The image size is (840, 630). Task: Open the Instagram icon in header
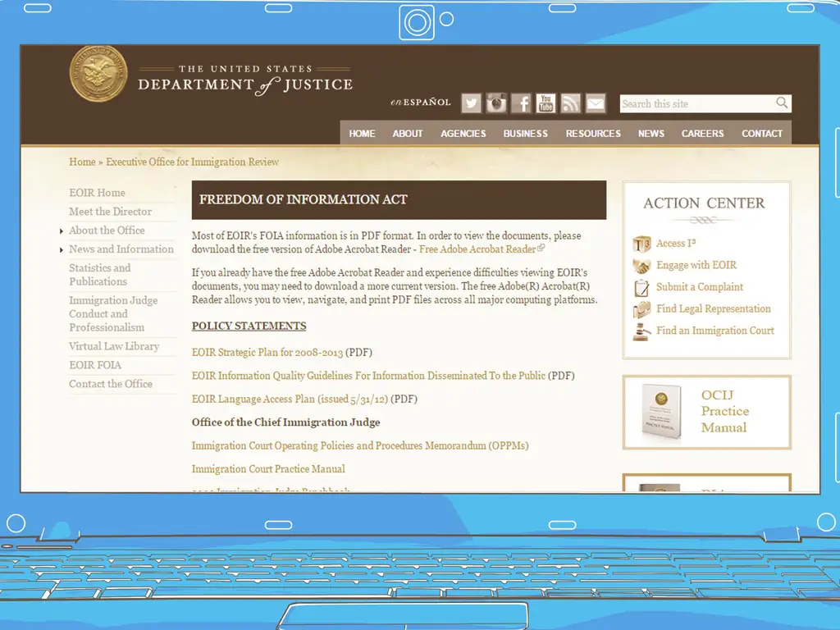(495, 103)
